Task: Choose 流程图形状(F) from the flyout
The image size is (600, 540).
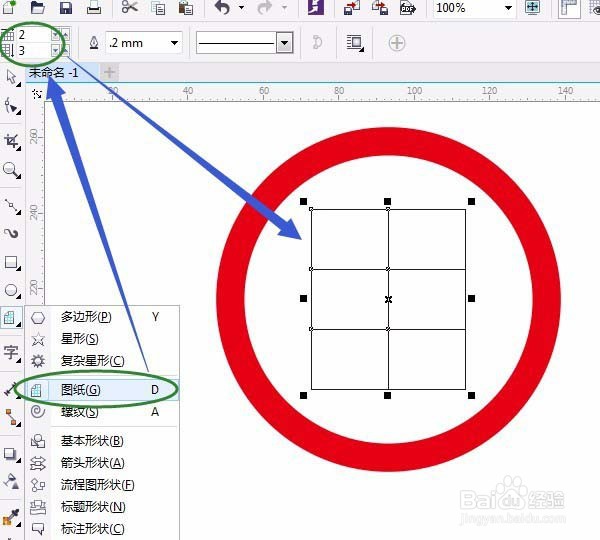Action: (102, 485)
